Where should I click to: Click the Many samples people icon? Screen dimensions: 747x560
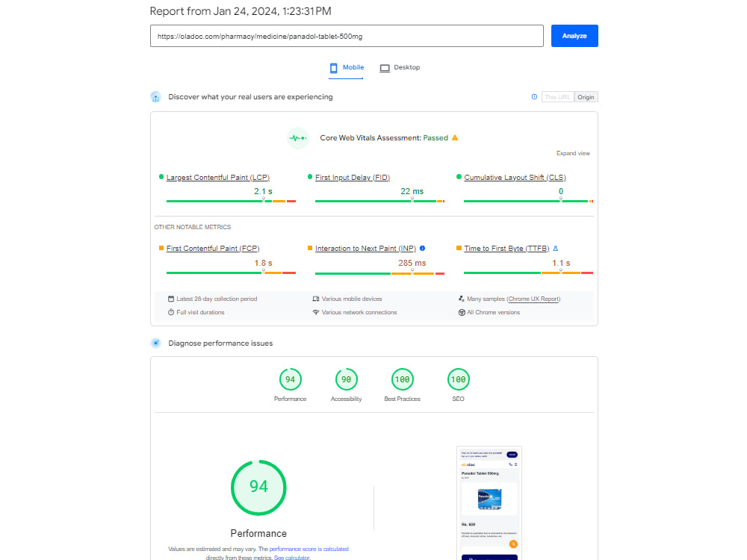(461, 299)
